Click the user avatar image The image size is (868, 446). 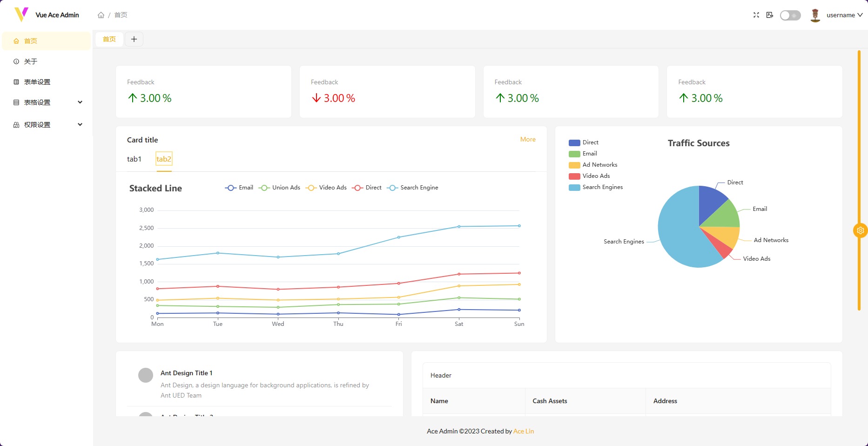point(815,15)
